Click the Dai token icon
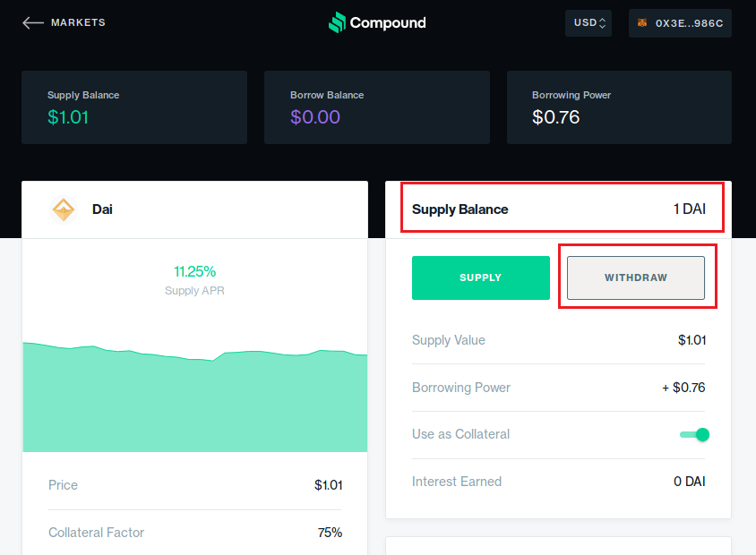756x555 pixels. tap(64, 209)
